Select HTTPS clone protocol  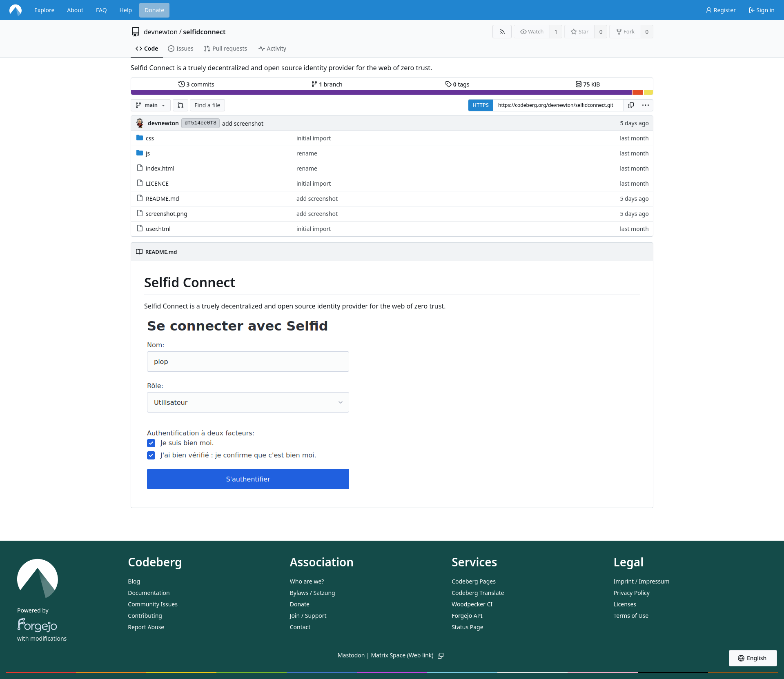[480, 105]
